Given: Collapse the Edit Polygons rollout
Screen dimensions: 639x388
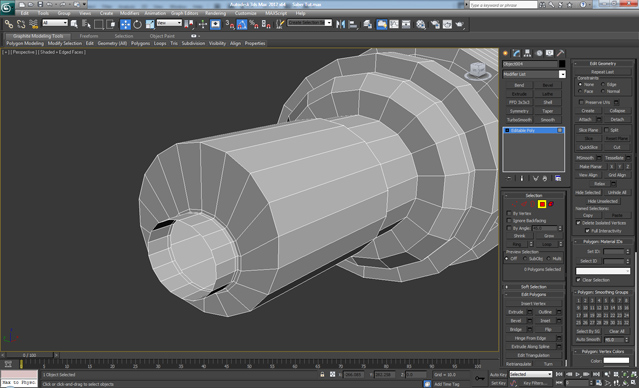Looking at the screenshot, I should 533,294.
